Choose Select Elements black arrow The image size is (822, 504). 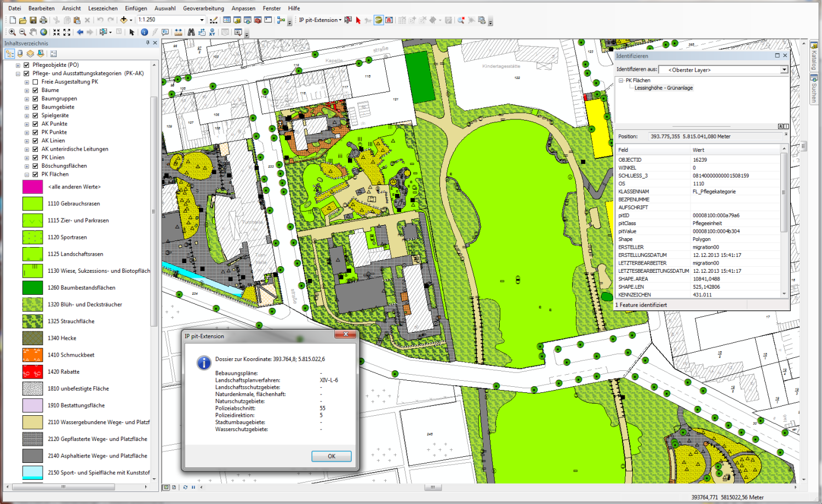tap(132, 32)
